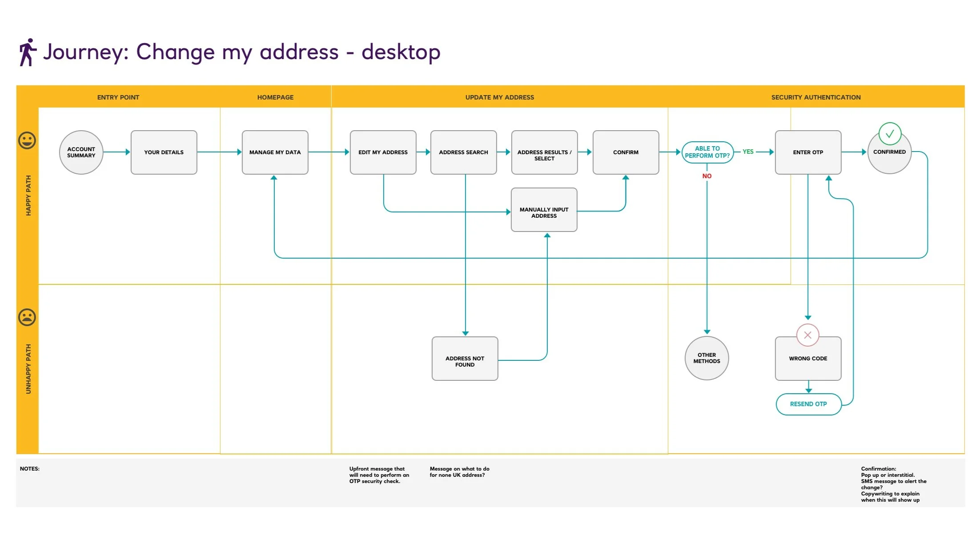Select the Account Summary circle node
980x551 pixels.
click(x=81, y=152)
